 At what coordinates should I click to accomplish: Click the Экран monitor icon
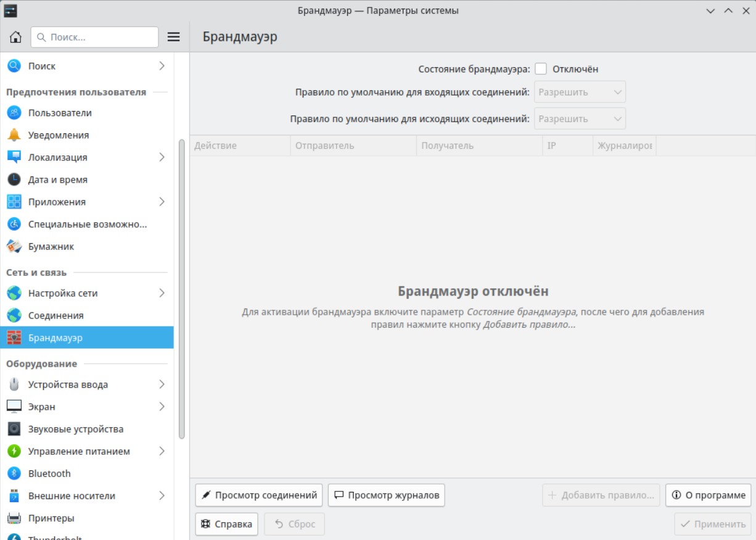click(x=14, y=407)
